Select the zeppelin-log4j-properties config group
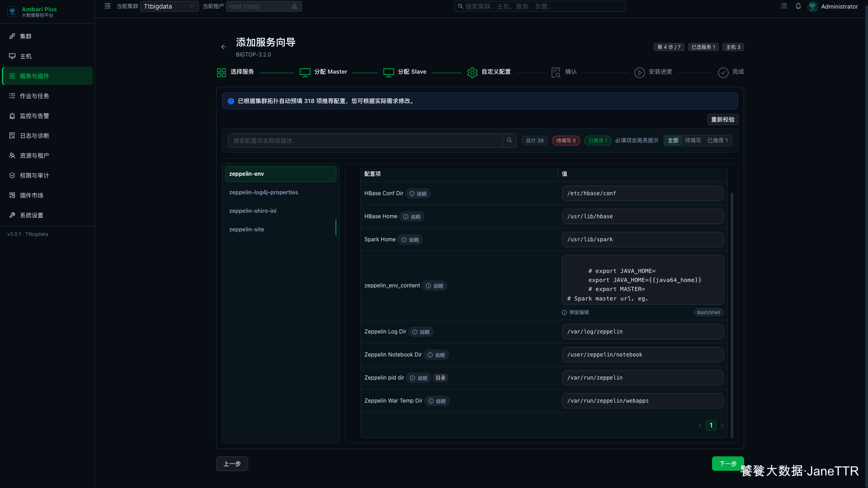Image resolution: width=868 pixels, height=488 pixels. [x=281, y=192]
